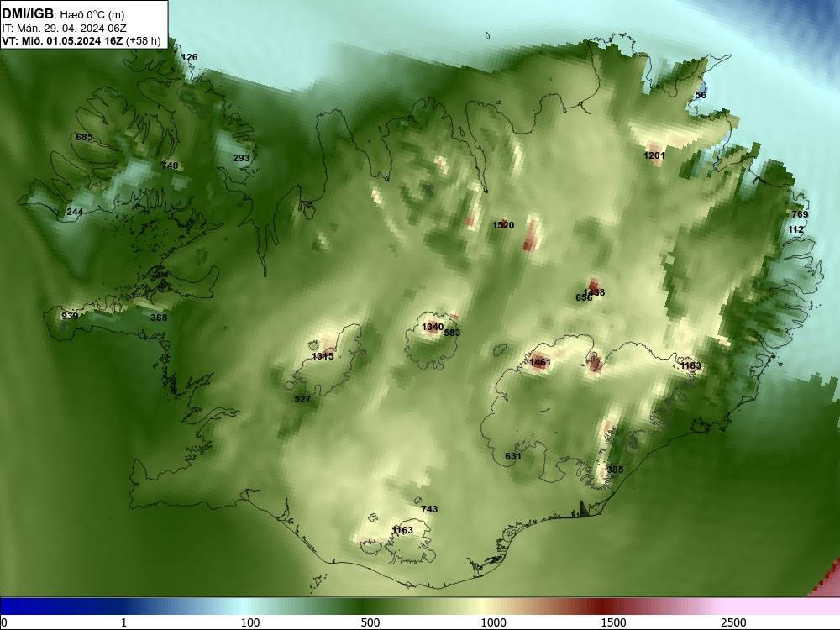Click the 0 mark on color scale

point(4,622)
